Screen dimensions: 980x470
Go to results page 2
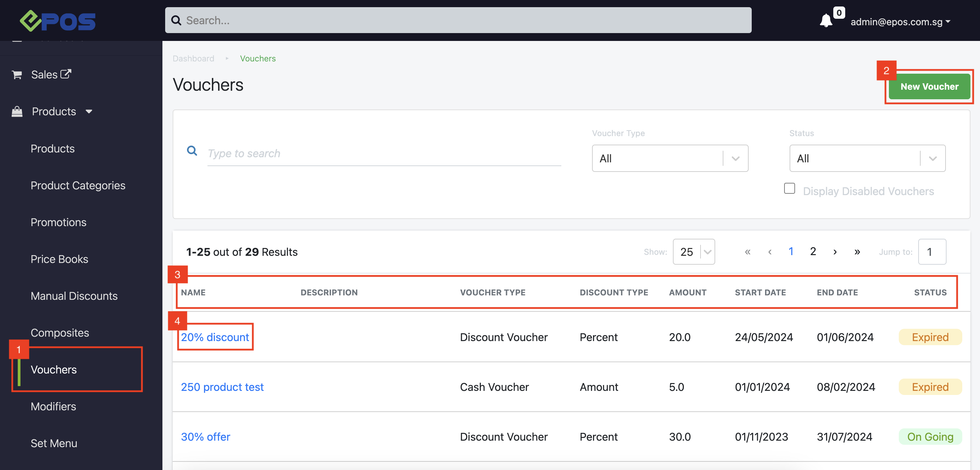pyautogui.click(x=813, y=251)
